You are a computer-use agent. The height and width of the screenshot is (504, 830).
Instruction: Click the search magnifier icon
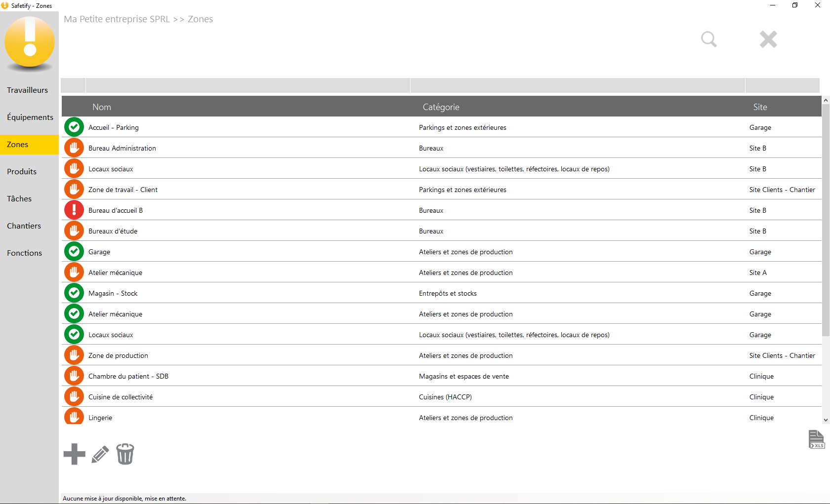pos(709,39)
